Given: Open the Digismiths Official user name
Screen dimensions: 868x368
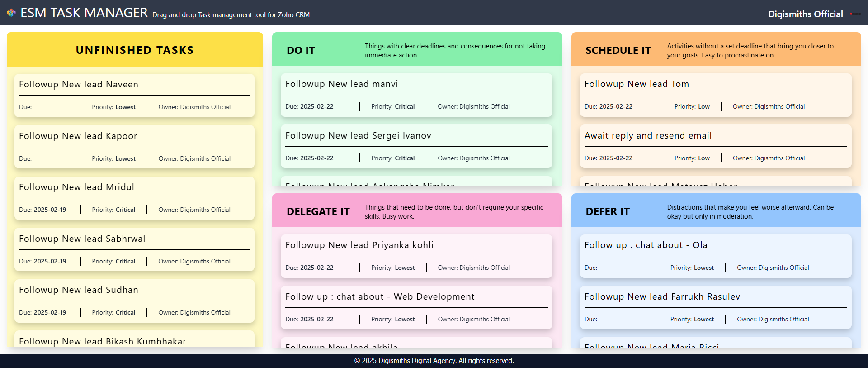Looking at the screenshot, I should coord(805,14).
